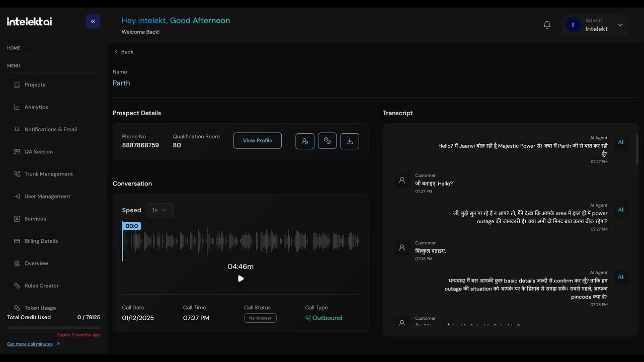Click the Get more call minutes link
The height and width of the screenshot is (362, 644).
[x=30, y=344]
